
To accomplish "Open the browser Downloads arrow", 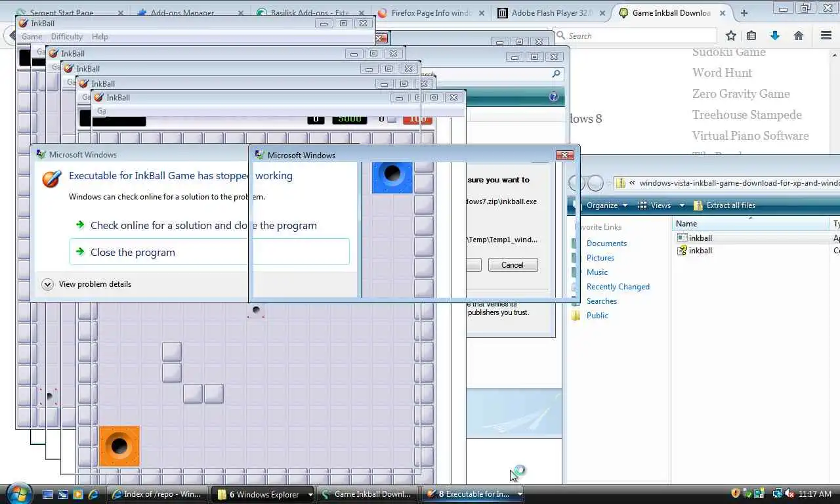I will 775,35.
